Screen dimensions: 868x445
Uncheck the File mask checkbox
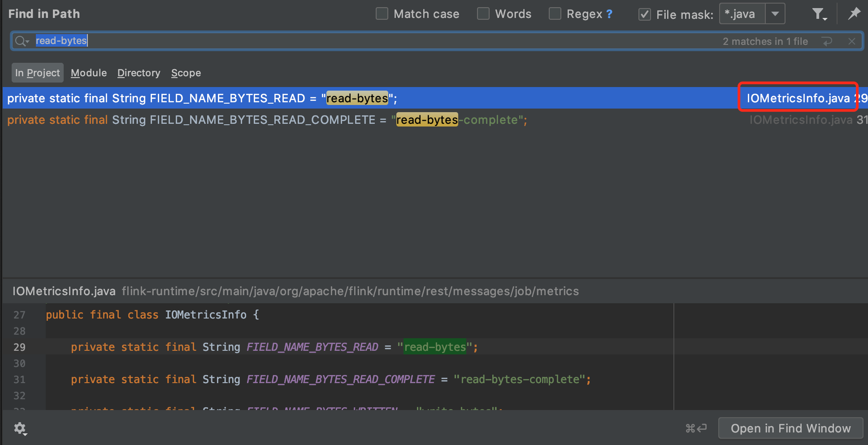(645, 14)
